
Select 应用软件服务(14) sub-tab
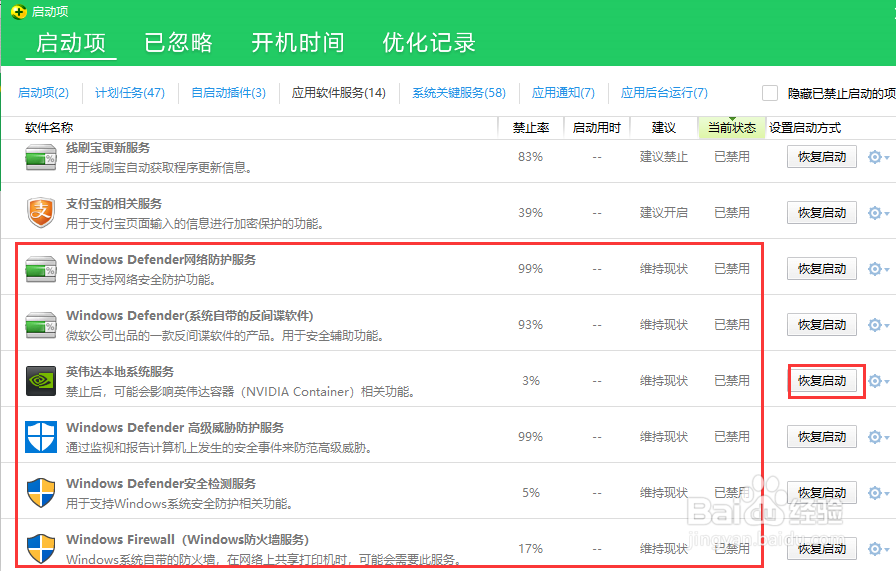339,93
